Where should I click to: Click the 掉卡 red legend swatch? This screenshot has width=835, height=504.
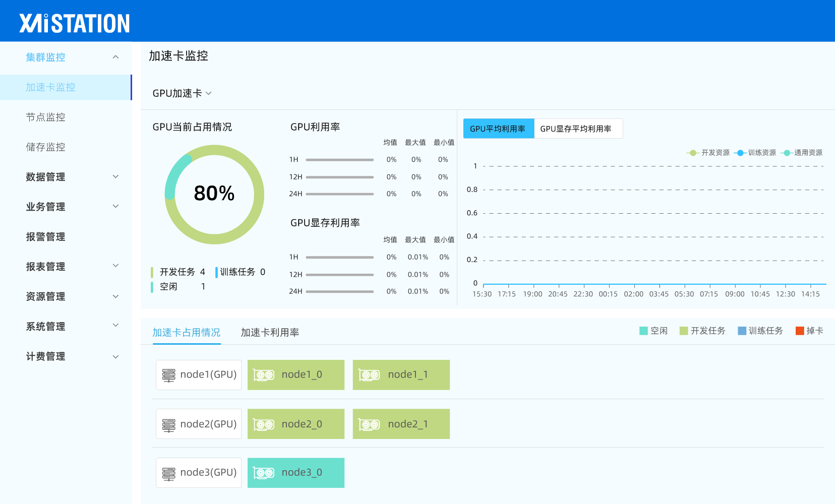[x=799, y=331]
